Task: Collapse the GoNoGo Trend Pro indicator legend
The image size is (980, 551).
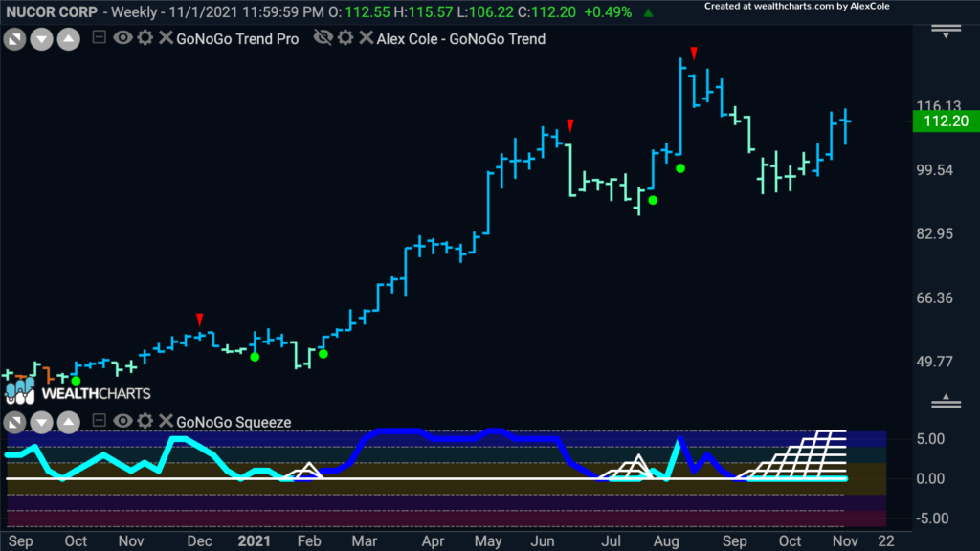Action: [x=99, y=37]
